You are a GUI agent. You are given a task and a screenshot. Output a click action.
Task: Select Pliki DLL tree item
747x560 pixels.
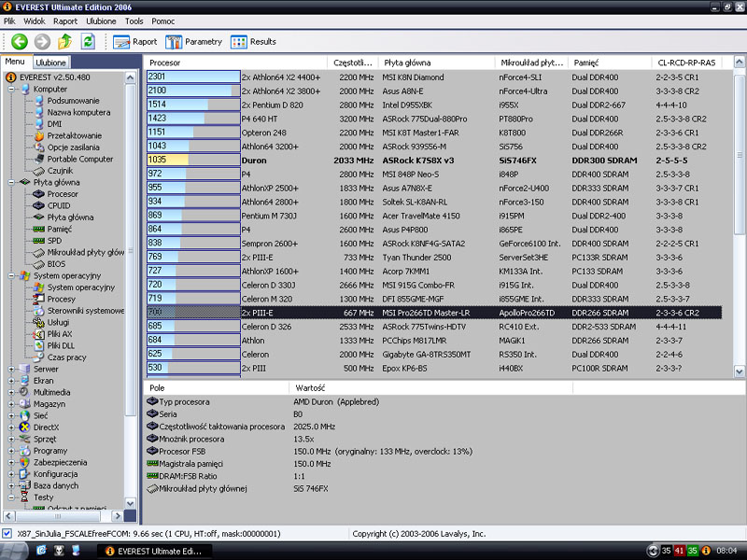(61, 345)
